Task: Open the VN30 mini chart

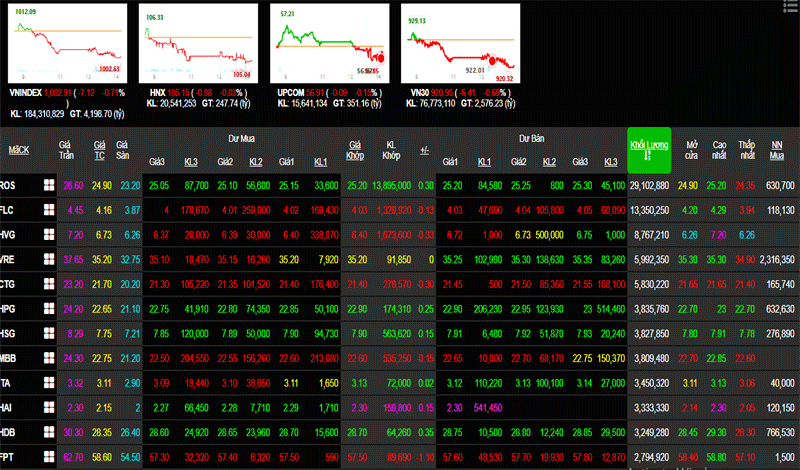Action: tap(461, 43)
